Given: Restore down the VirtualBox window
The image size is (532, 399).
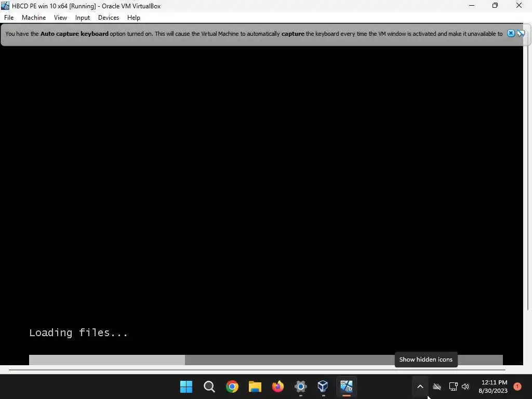Looking at the screenshot, I should pyautogui.click(x=495, y=5).
